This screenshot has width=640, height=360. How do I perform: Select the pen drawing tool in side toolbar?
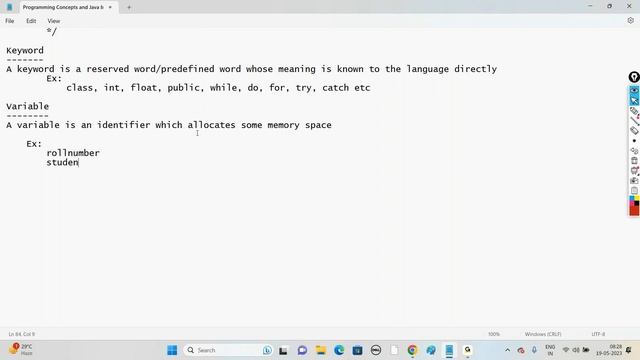click(x=634, y=111)
